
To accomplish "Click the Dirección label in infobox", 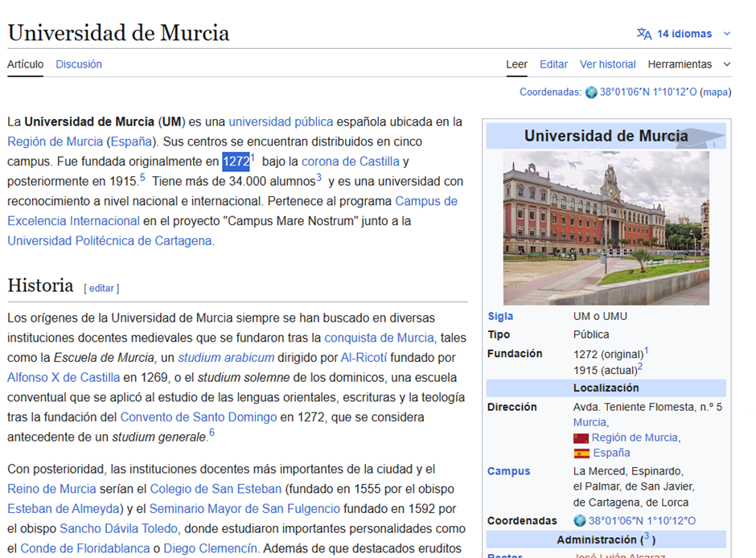I will [512, 407].
